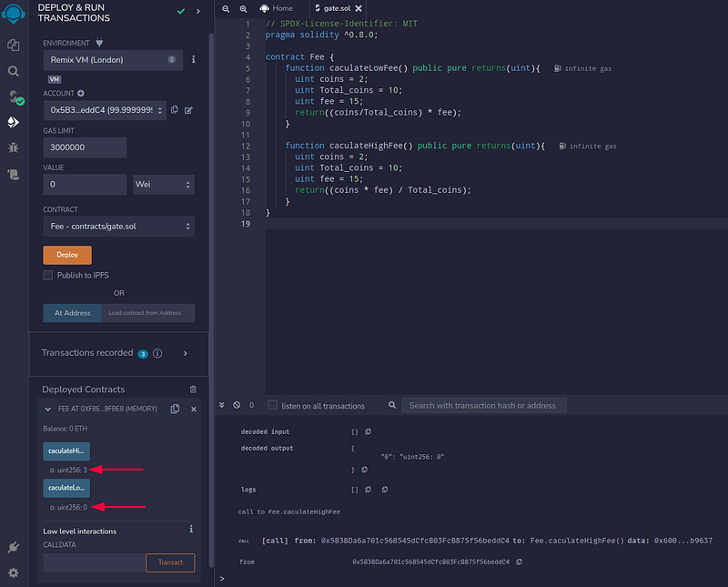Expand the Transactions recorded section
728x587 pixels.
tap(186, 353)
